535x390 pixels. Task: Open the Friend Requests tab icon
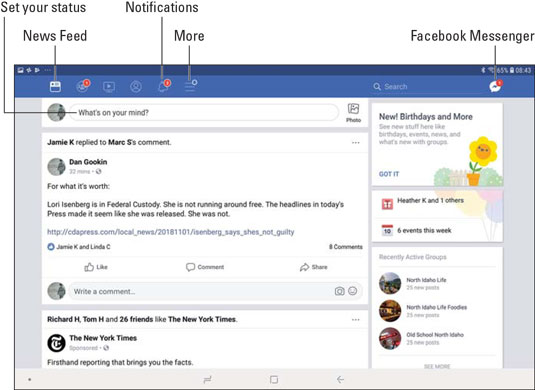point(82,86)
